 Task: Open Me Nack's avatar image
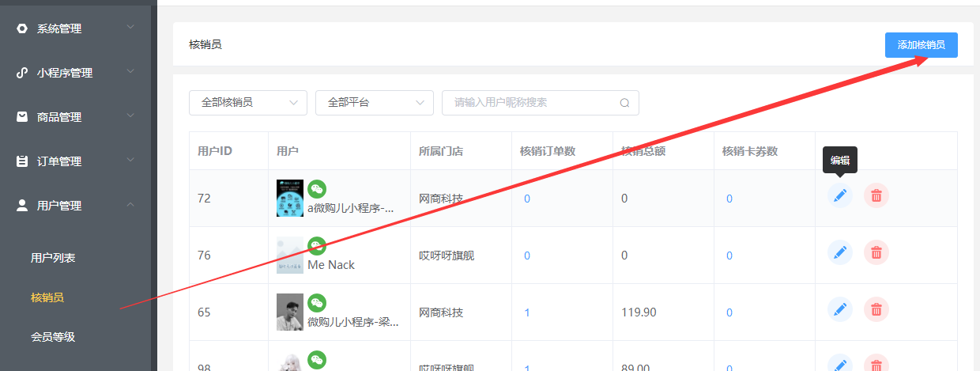point(290,255)
